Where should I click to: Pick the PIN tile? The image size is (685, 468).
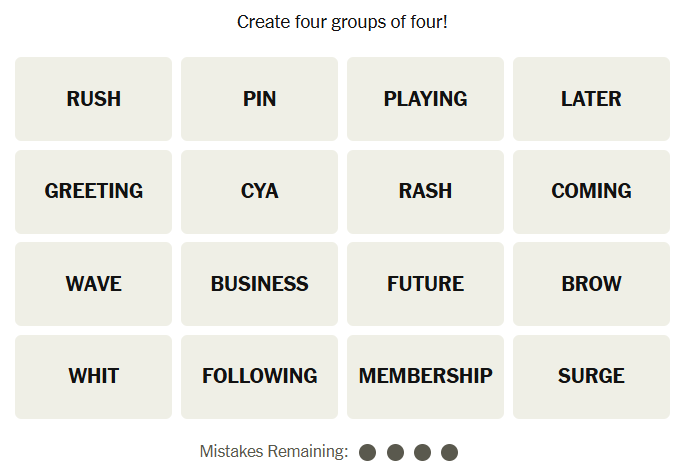coord(259,99)
